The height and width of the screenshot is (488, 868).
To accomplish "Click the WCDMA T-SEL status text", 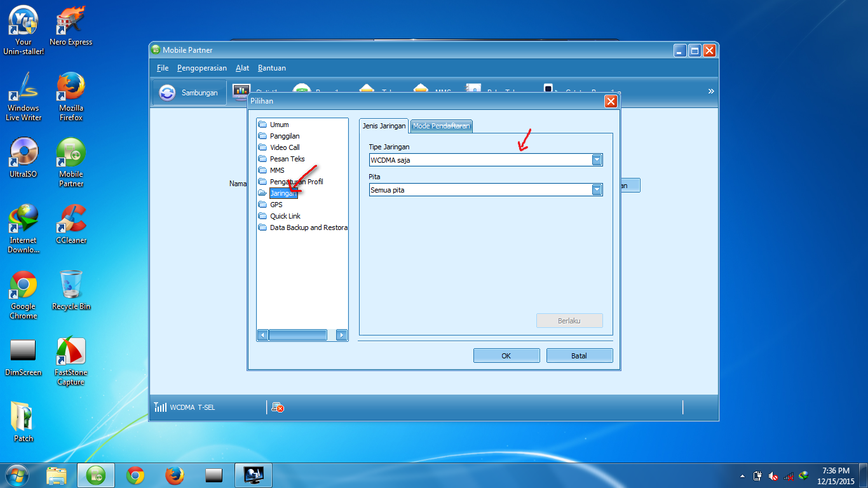I will (193, 407).
